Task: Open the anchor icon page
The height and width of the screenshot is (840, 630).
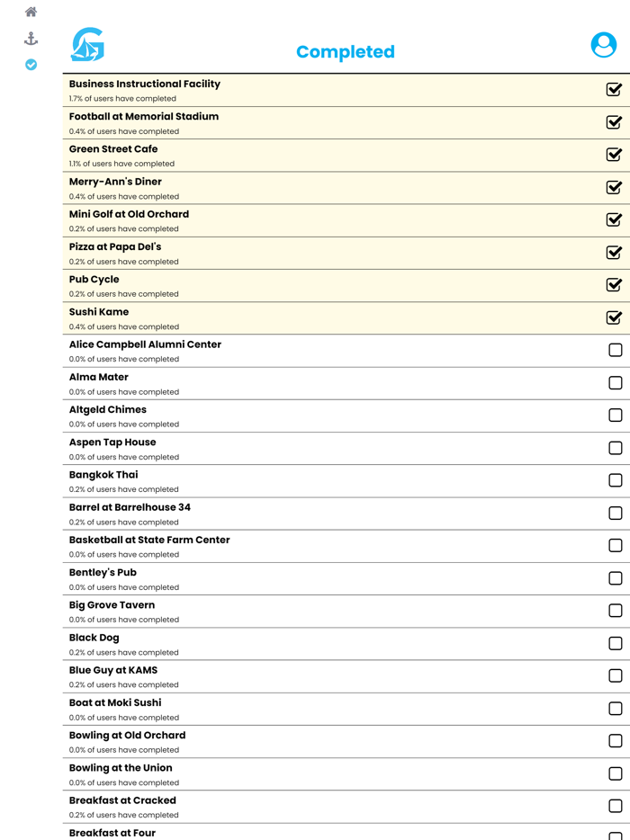Action: pos(31,39)
